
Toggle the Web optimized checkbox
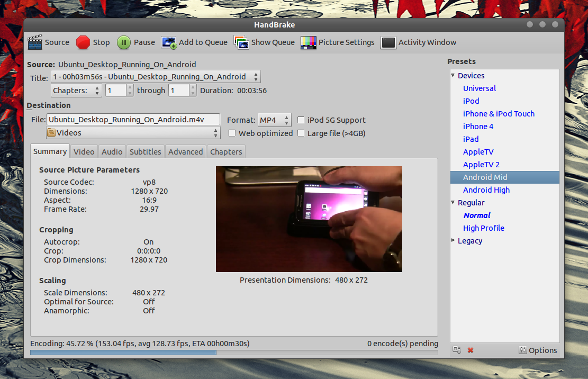pos(232,133)
